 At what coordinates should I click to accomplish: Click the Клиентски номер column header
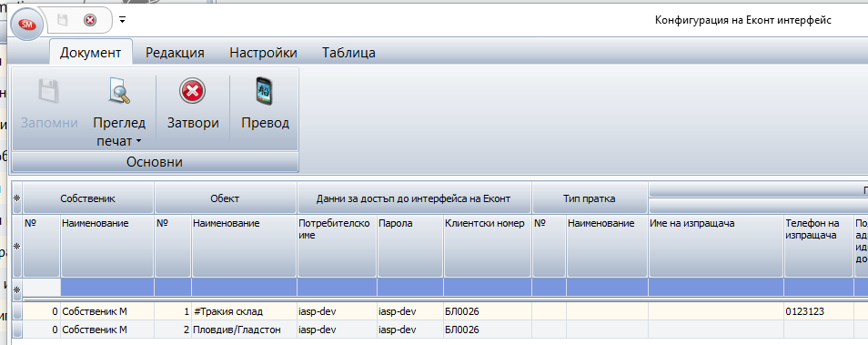point(487,246)
